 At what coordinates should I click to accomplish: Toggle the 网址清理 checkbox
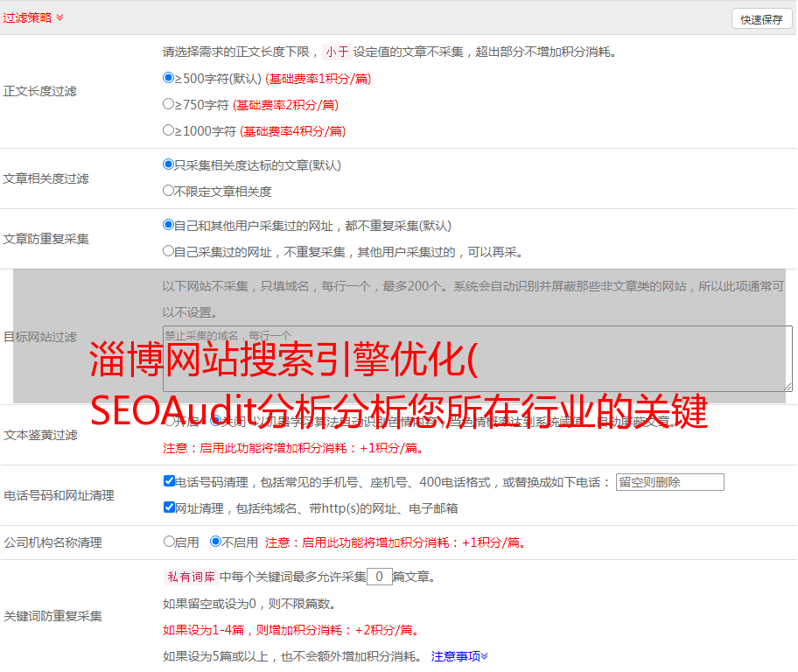169,507
